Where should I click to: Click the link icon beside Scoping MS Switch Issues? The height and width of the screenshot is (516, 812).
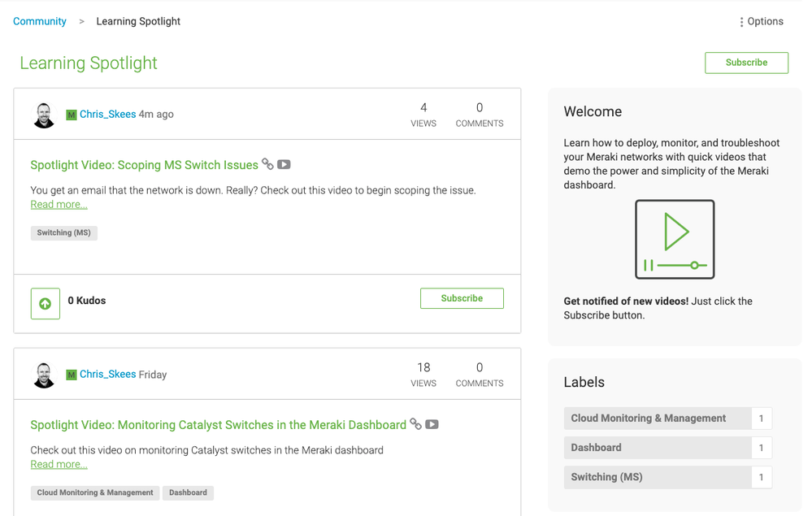pos(267,164)
